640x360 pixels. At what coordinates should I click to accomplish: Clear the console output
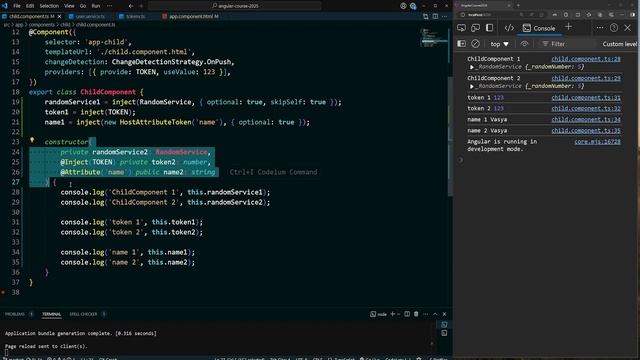click(475, 43)
